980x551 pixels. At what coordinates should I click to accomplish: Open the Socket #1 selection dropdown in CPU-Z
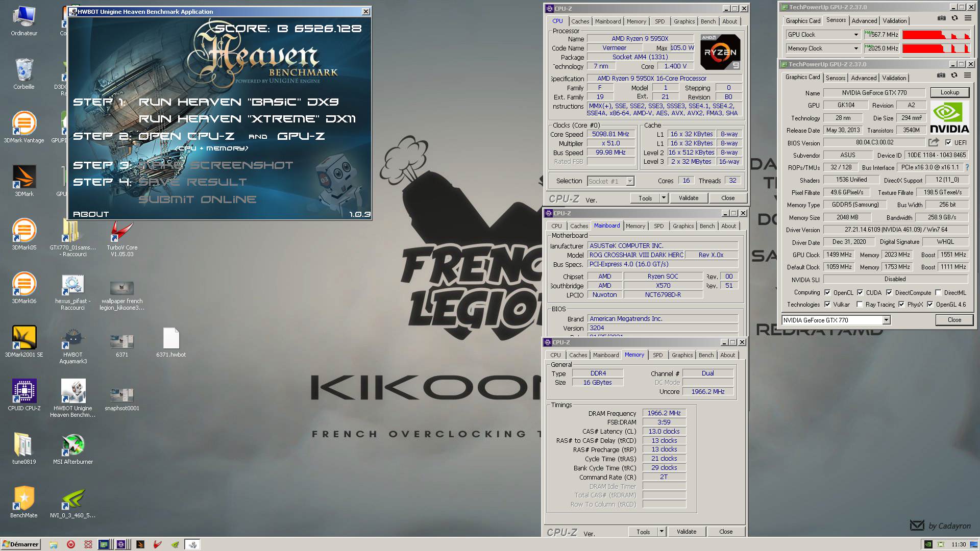[610, 181]
